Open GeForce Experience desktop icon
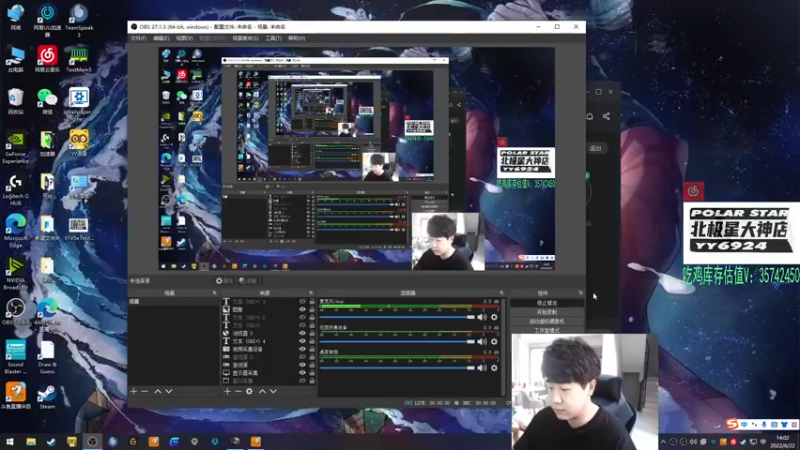 point(15,148)
